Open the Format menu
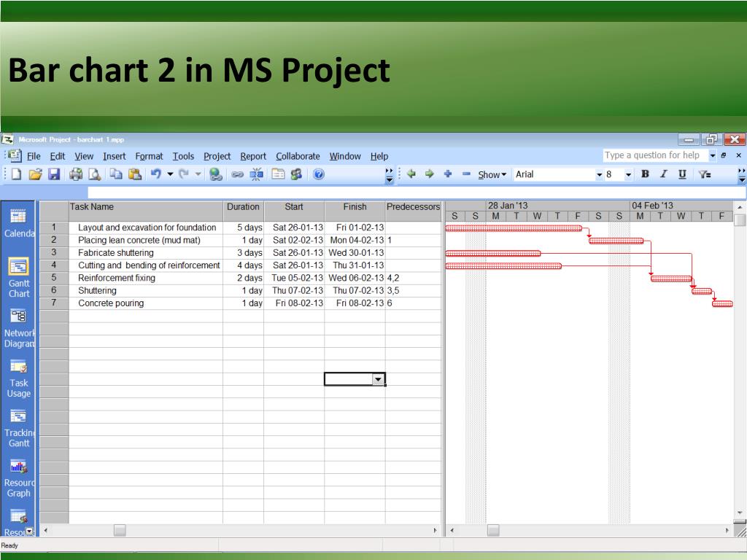The image size is (747, 560). (x=149, y=156)
